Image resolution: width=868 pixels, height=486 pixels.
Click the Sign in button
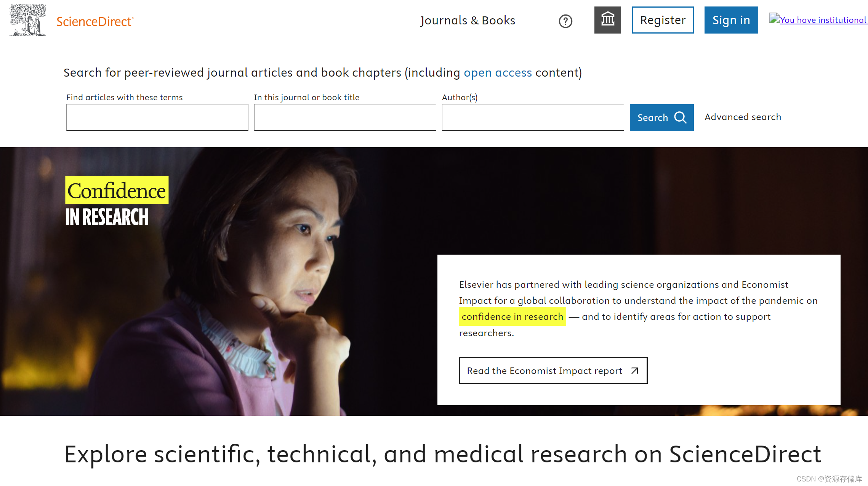731,20
